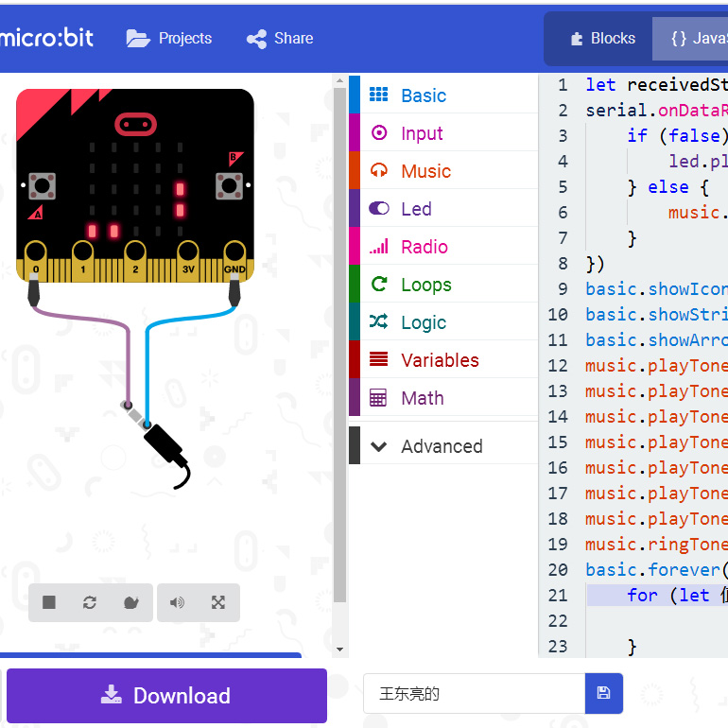Click the save project disk icon
The width and height of the screenshot is (728, 728).
tap(603, 694)
